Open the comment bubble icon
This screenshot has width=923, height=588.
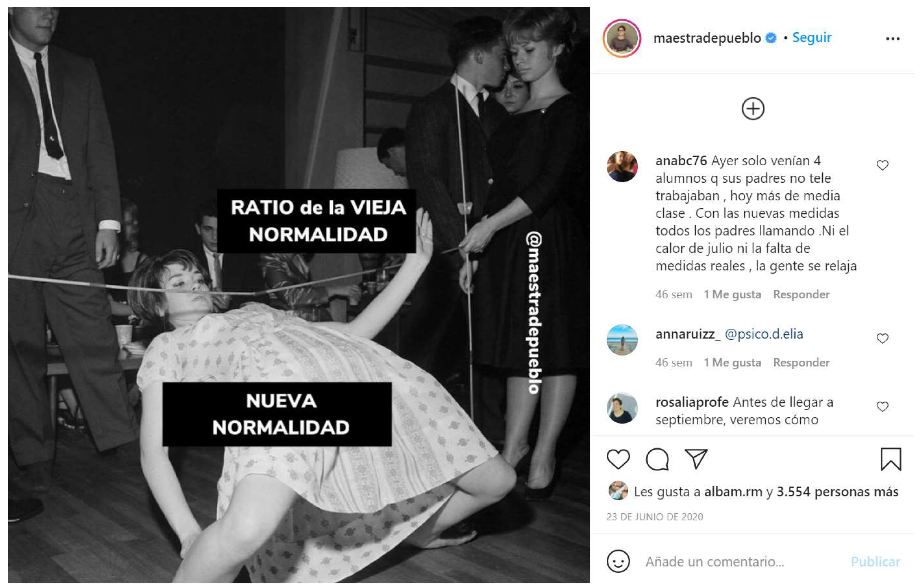pyautogui.click(x=657, y=459)
